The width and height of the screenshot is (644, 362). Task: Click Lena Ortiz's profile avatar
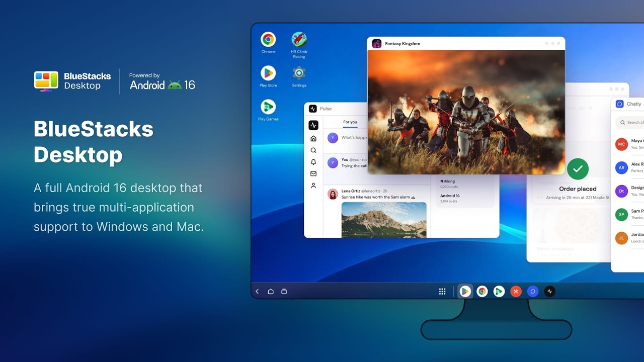(x=333, y=194)
